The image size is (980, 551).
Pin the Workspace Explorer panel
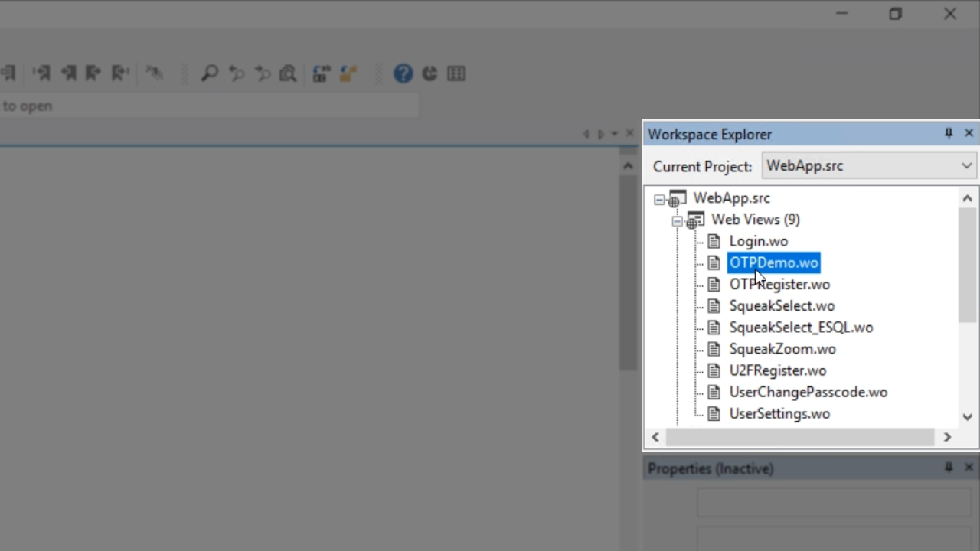coord(949,133)
